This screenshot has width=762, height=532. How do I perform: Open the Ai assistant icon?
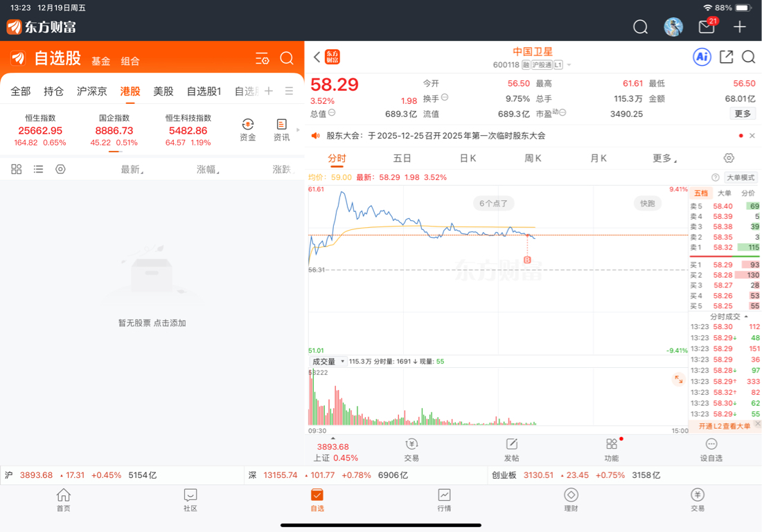coord(702,57)
